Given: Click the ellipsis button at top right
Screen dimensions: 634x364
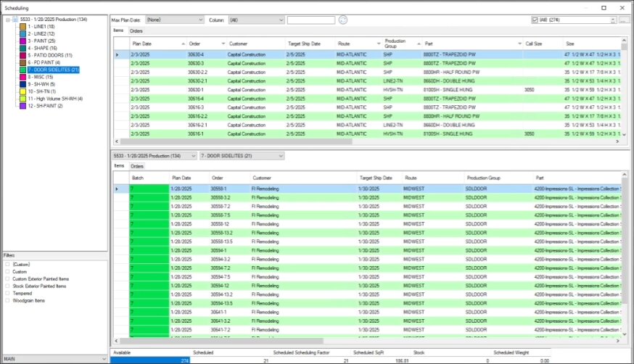Looking at the screenshot, I should tap(625, 20).
